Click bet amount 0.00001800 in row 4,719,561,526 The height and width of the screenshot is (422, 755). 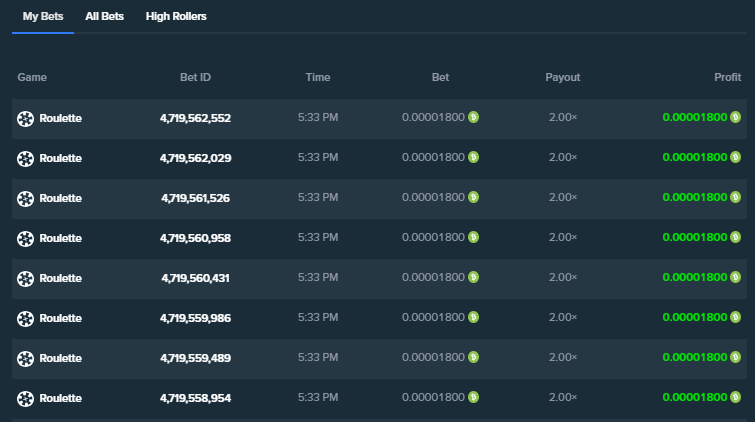coord(433,197)
